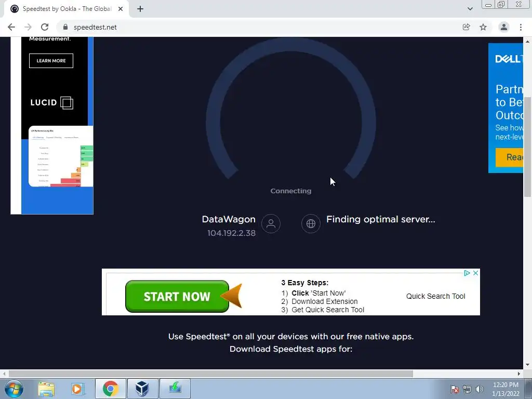This screenshot has height=399, width=532.
Task: Click the horizontal scrollbar left arrow
Action: (x=4, y=374)
